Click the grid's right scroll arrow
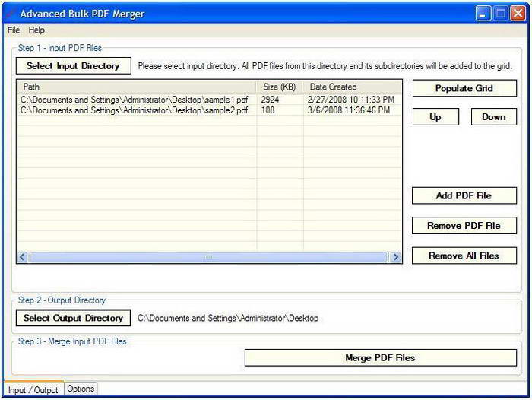532x400 pixels. point(396,257)
